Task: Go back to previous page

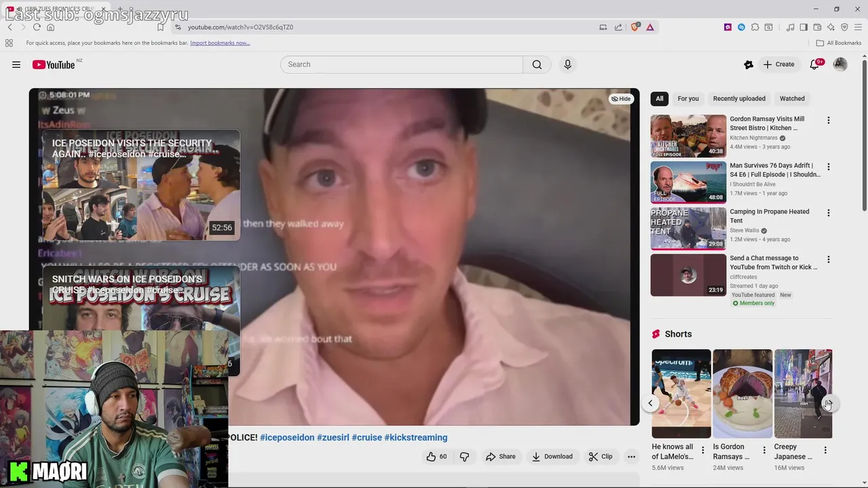Action: pos(9,27)
